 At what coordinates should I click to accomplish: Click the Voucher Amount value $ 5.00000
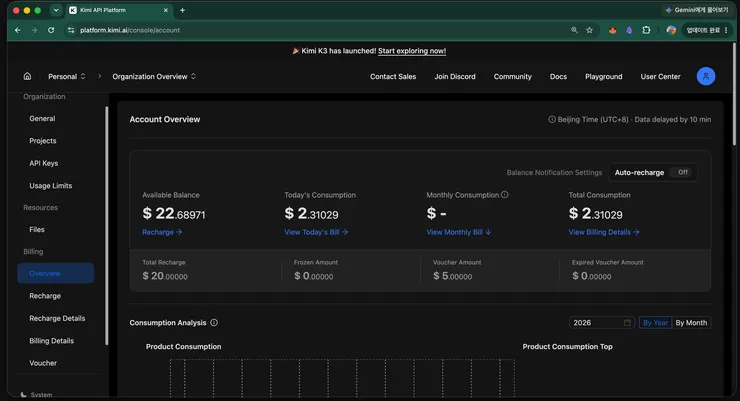click(452, 276)
